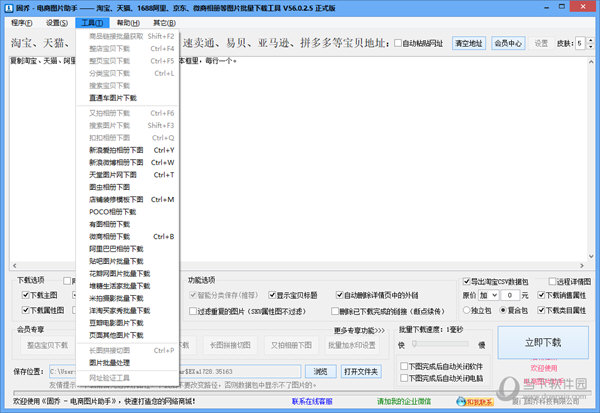Screen dimensions: 600x413
Task: Click 又拍相册下图 member button
Action: tap(291, 345)
